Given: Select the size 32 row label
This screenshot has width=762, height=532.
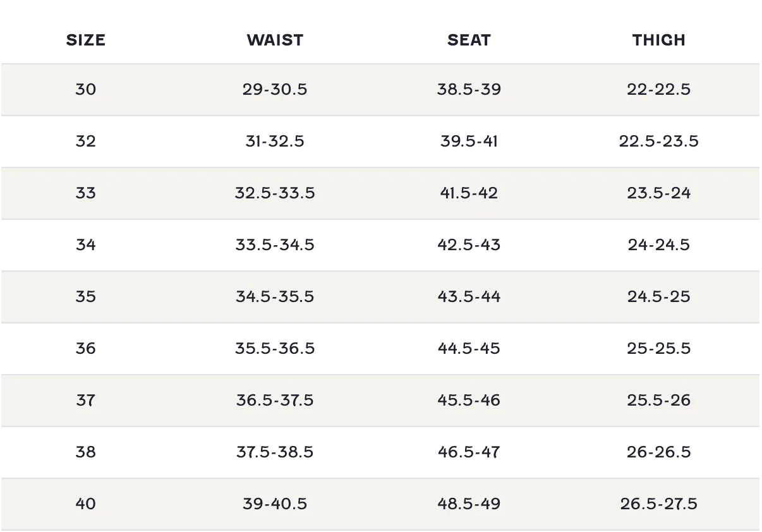Looking at the screenshot, I should 85,141.
